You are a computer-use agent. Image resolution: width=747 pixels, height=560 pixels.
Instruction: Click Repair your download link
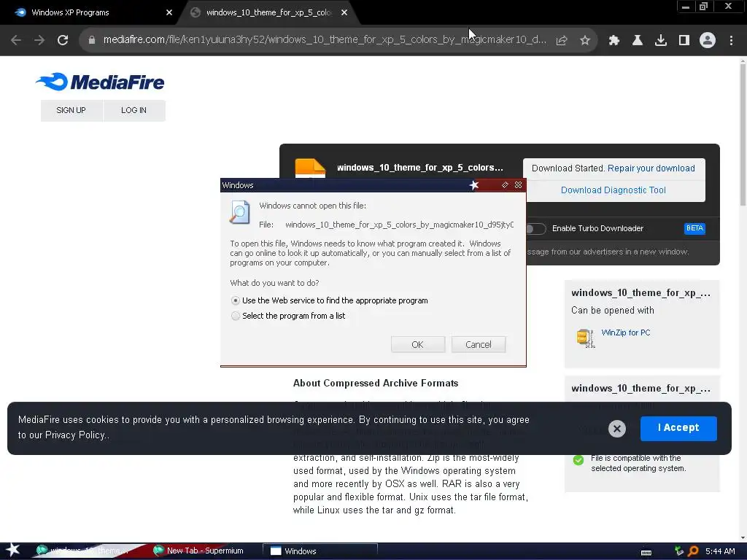(651, 168)
